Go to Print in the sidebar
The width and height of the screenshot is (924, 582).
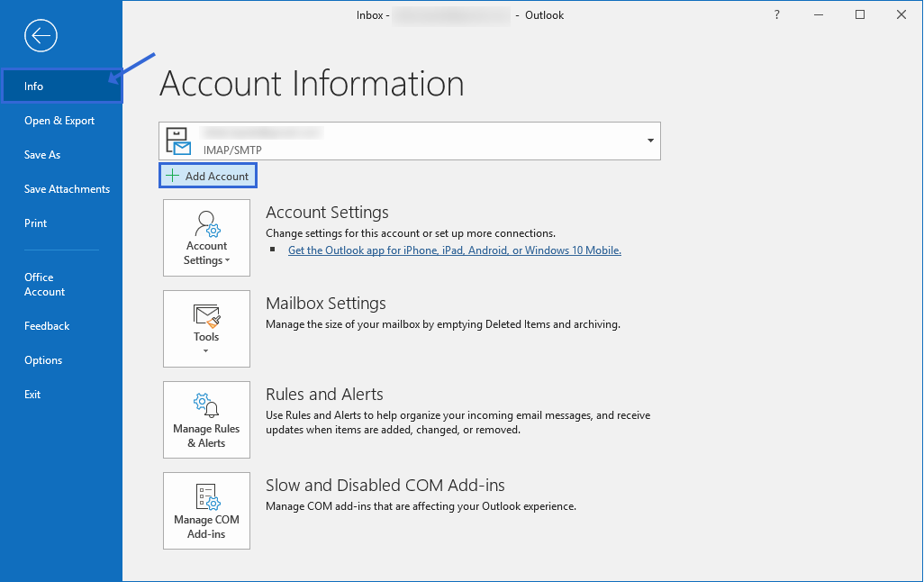point(36,223)
